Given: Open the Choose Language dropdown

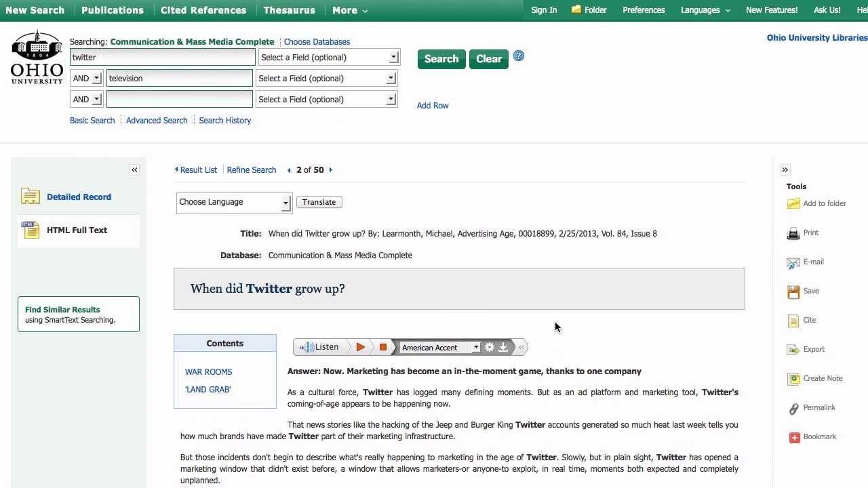Looking at the screenshot, I should coord(234,202).
